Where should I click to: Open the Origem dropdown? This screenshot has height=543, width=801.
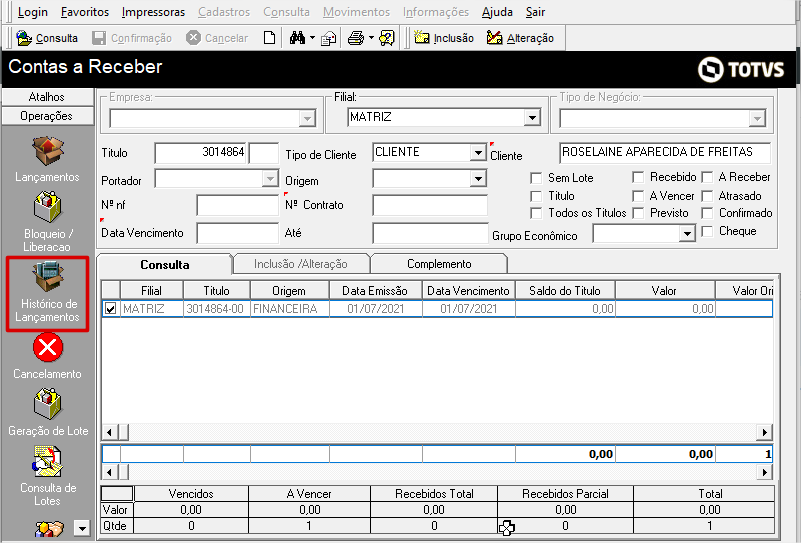point(478,179)
